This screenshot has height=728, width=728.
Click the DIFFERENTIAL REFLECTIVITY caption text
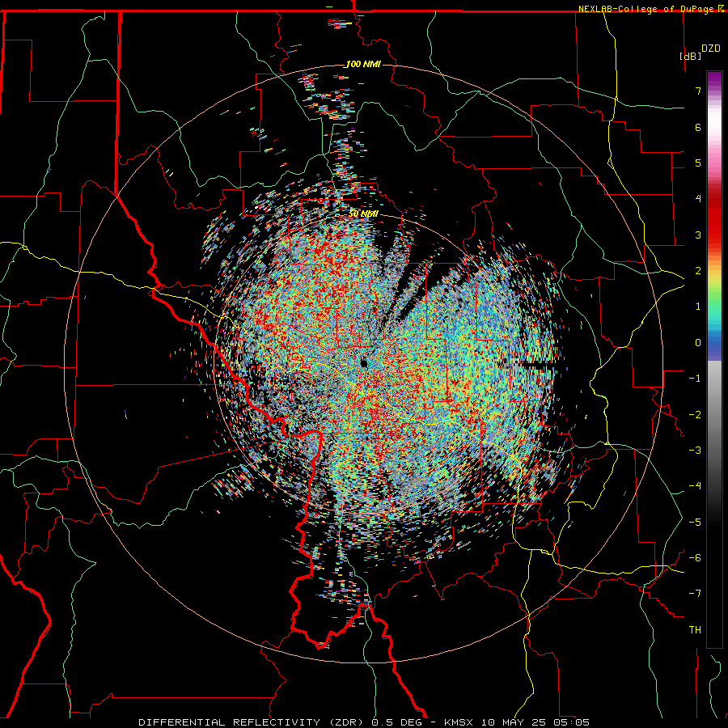pyautogui.click(x=229, y=722)
